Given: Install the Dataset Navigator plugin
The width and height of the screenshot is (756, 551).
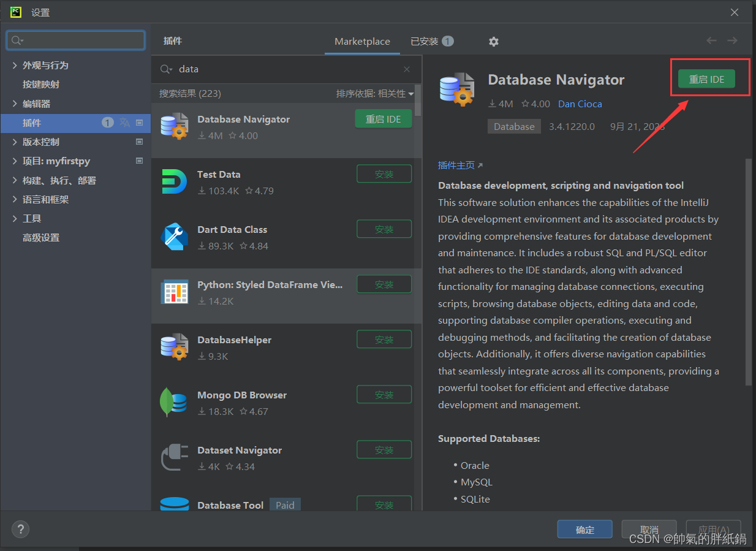Looking at the screenshot, I should point(384,450).
